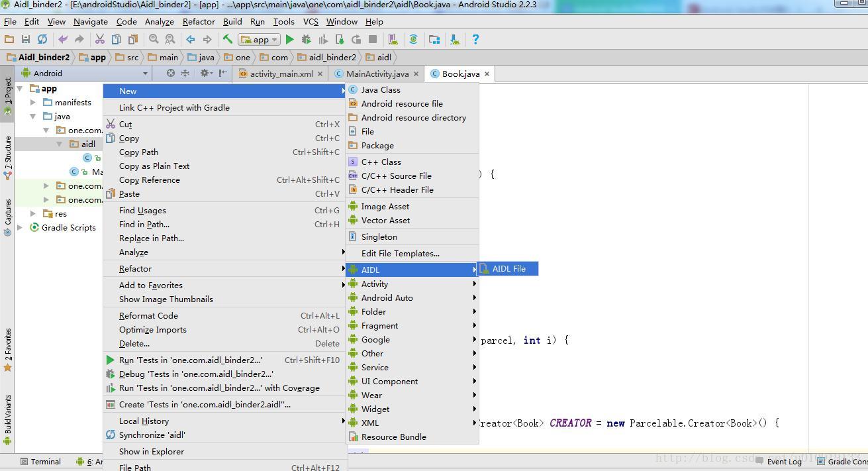Click the Back navigation arrow icon

point(191,40)
